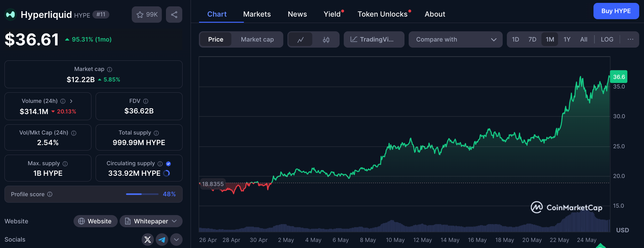Open Market cap info icon
The image size is (644, 248).
[110, 69]
